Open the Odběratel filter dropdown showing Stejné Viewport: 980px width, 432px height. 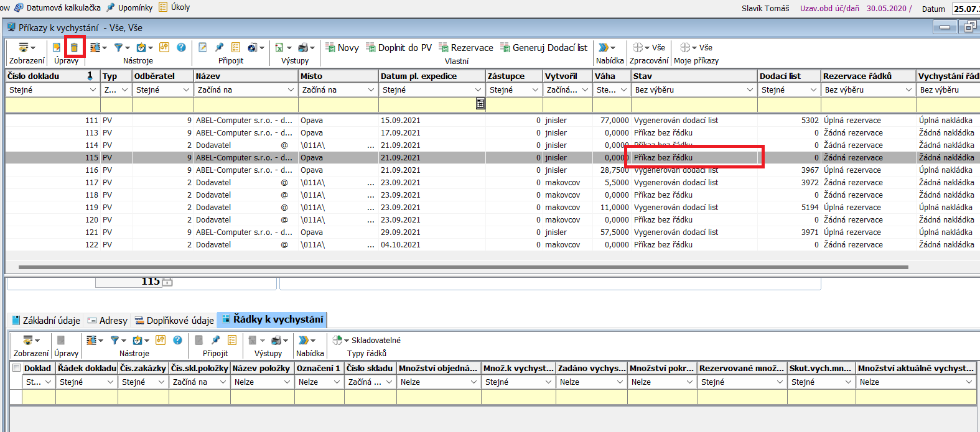[186, 90]
